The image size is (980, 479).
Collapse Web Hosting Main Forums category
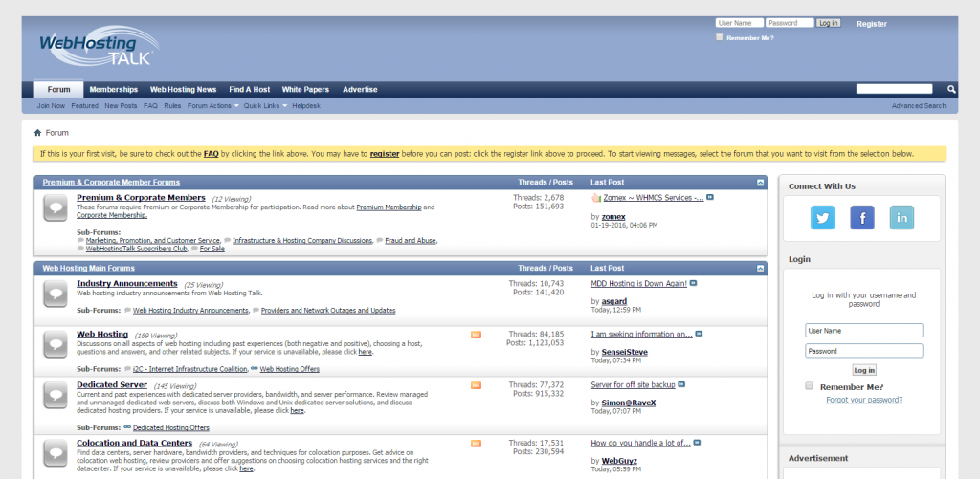pyautogui.click(x=760, y=268)
